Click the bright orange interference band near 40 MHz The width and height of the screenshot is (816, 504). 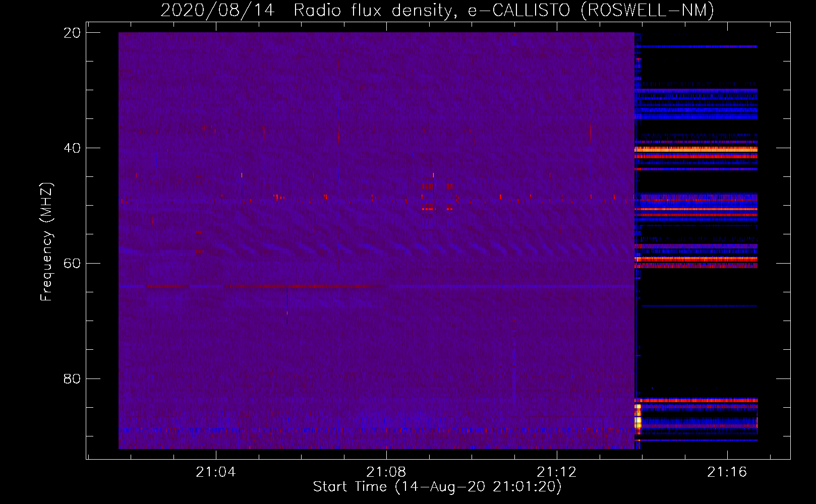coord(696,150)
